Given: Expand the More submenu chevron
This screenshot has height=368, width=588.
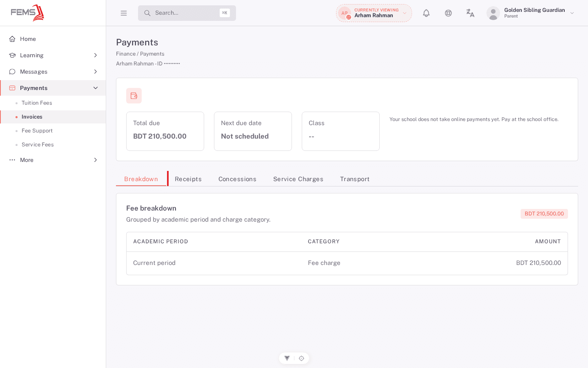Looking at the screenshot, I should click(96, 160).
